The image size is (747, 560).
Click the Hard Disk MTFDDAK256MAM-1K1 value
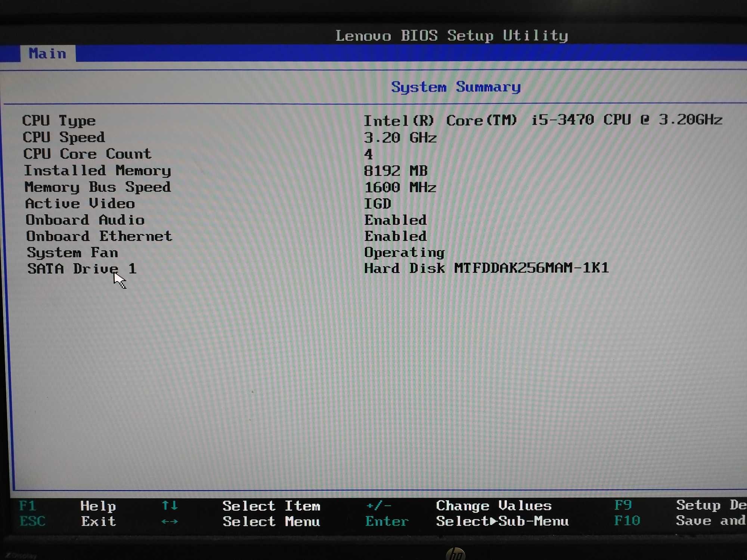pos(487,268)
